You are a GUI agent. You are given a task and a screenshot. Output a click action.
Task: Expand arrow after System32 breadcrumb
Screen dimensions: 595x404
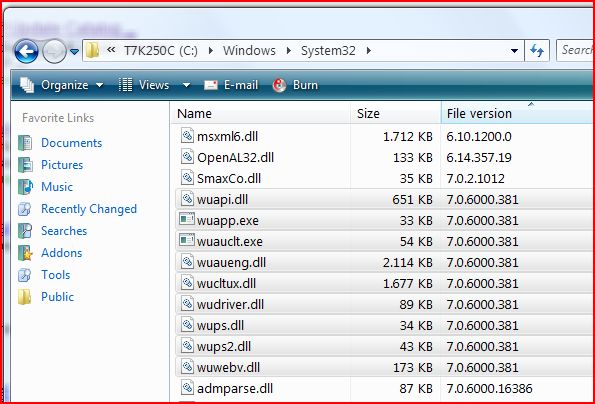click(x=369, y=50)
